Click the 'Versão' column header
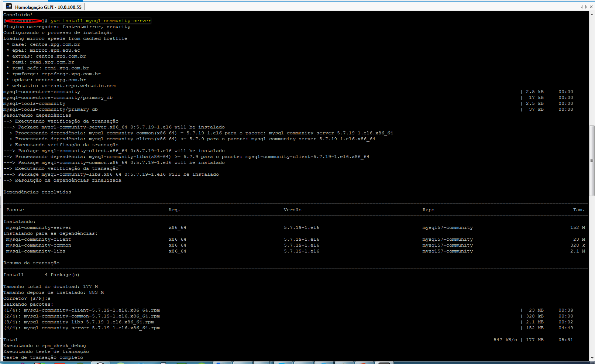The image size is (595, 364). point(293,210)
